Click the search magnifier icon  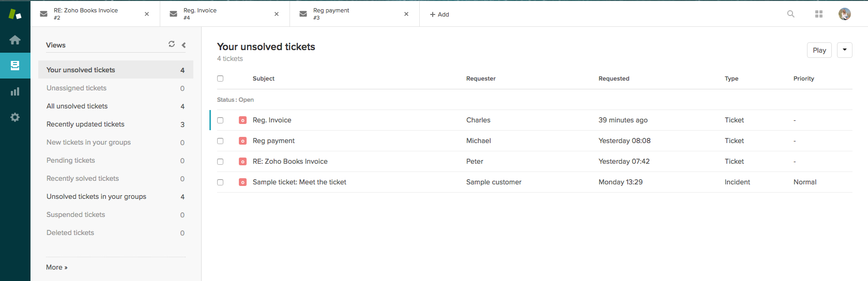pos(790,14)
